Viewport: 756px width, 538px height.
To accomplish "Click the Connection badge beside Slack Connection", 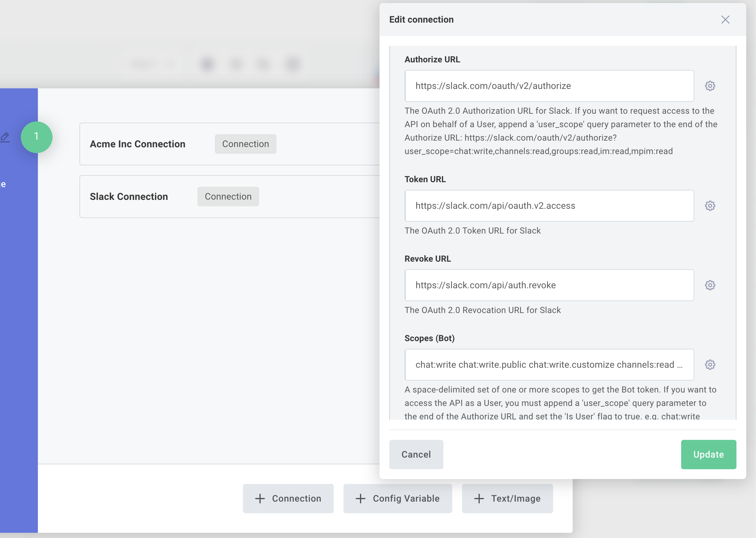I will [228, 196].
